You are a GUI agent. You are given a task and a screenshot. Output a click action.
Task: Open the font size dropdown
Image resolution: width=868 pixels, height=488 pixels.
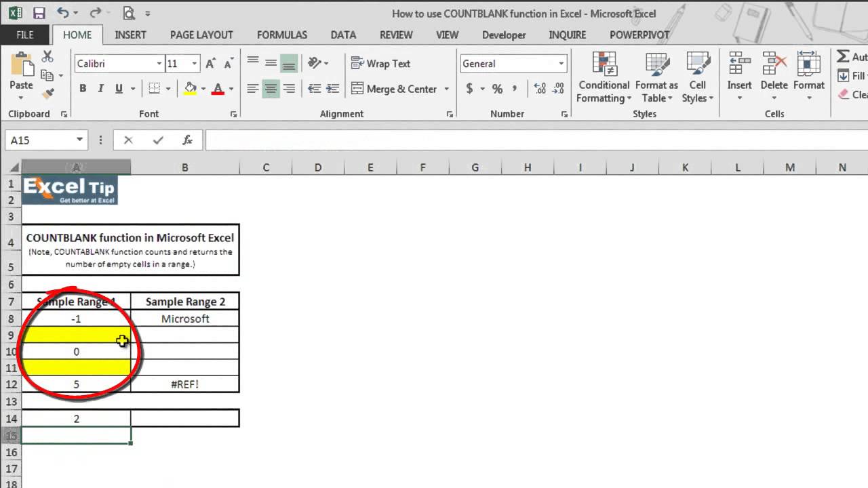tap(195, 64)
